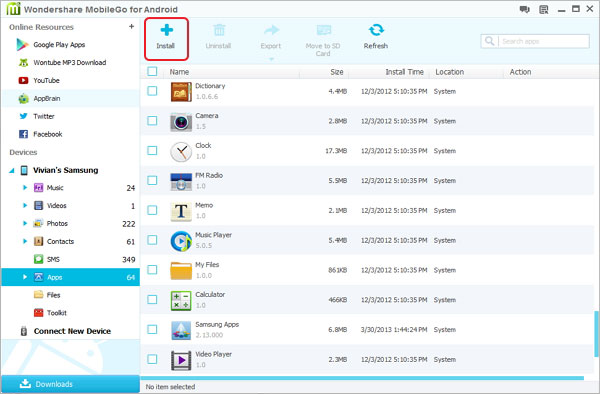Click the Export arrow icon

click(271, 30)
